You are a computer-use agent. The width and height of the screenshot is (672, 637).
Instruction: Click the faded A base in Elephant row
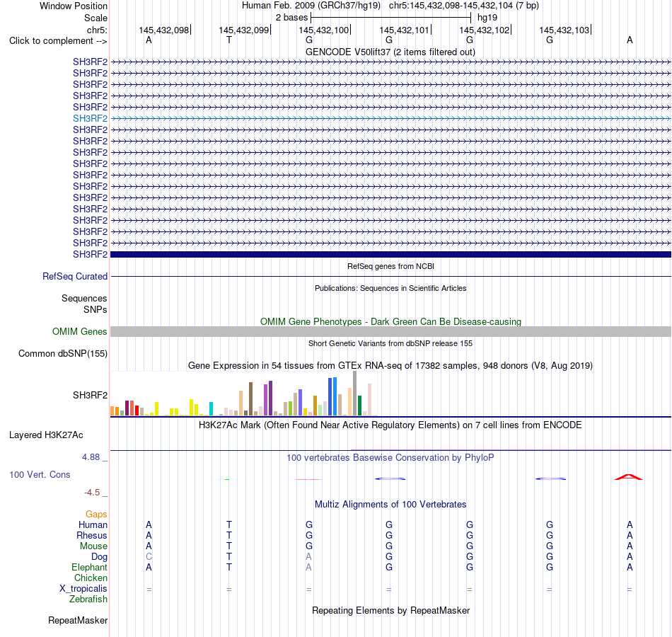pyautogui.click(x=308, y=567)
